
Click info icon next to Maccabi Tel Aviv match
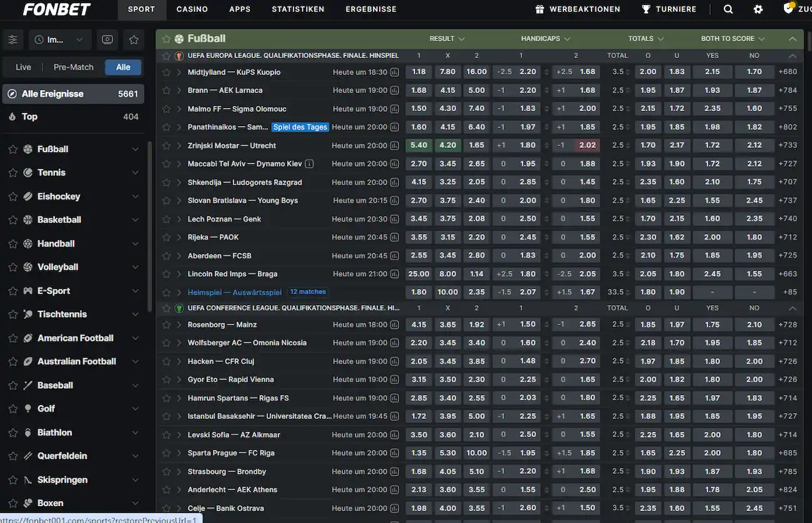pos(309,164)
